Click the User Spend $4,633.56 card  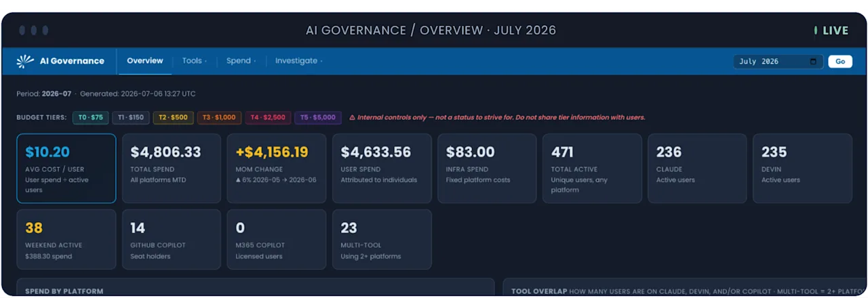pos(382,168)
